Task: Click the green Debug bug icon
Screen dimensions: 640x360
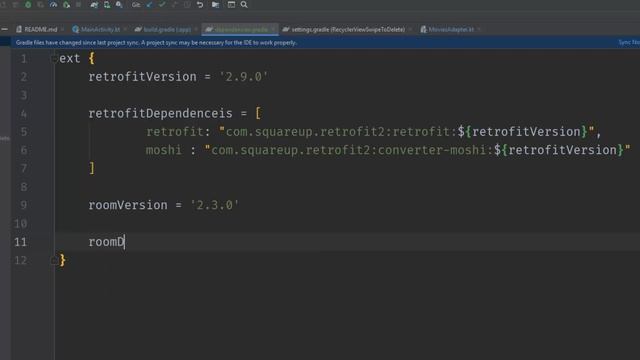Action: click(28, 4)
